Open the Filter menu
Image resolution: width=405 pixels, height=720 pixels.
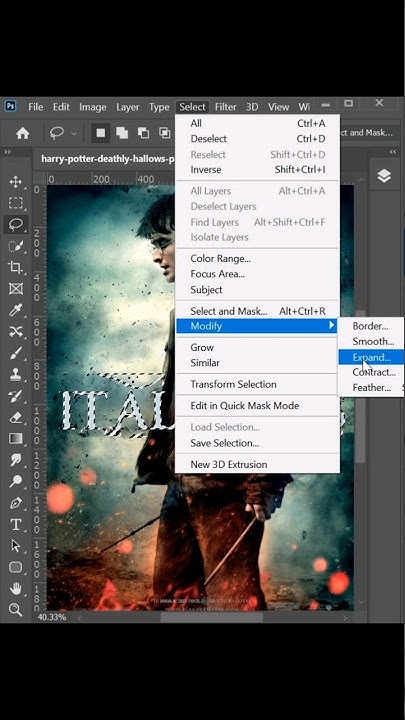click(225, 107)
